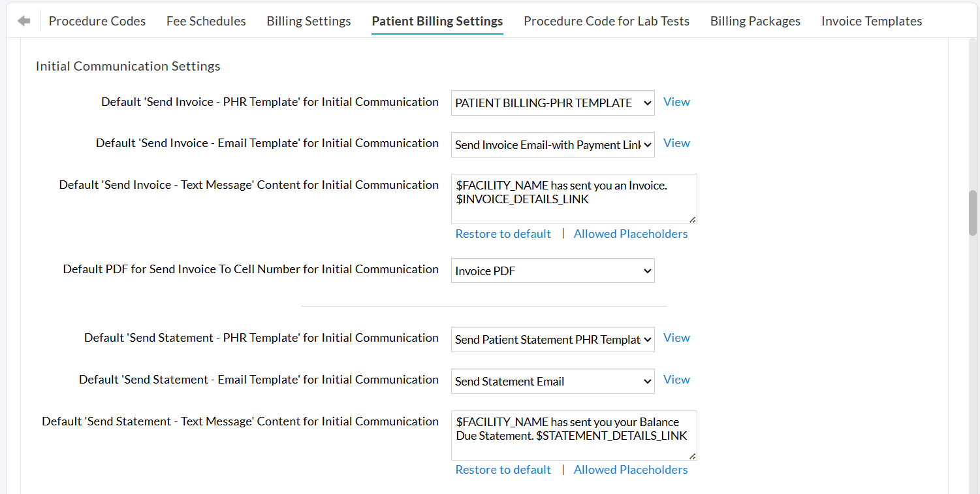Image resolution: width=980 pixels, height=494 pixels.
Task: Open Send Invoice Email Template dropdown
Action: point(552,144)
